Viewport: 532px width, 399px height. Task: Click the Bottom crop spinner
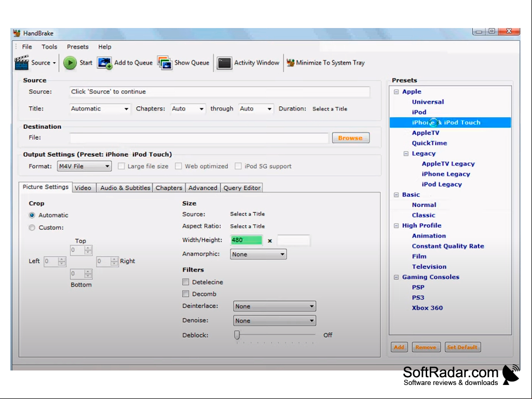81,273
